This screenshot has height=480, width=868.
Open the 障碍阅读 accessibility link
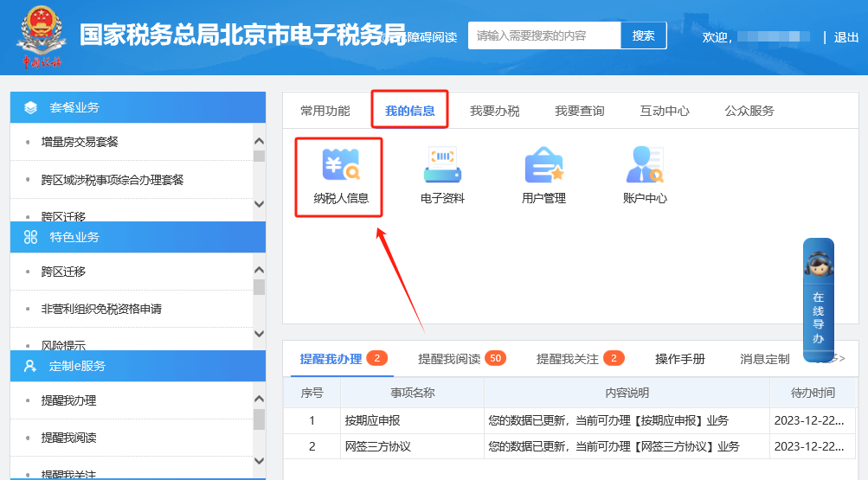point(432,37)
